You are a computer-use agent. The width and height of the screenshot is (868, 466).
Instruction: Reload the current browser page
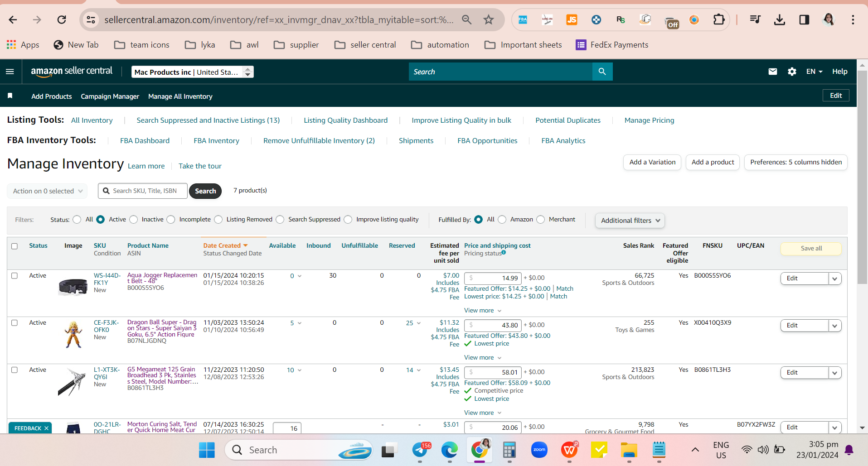point(62,19)
